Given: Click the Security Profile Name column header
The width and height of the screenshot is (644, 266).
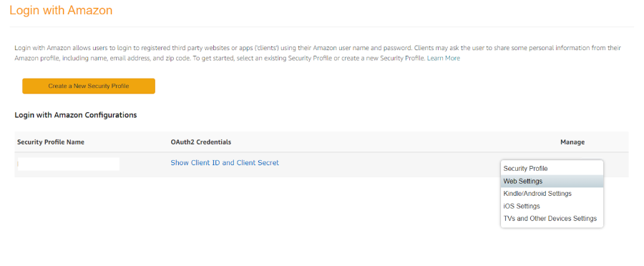Looking at the screenshot, I should point(51,142).
